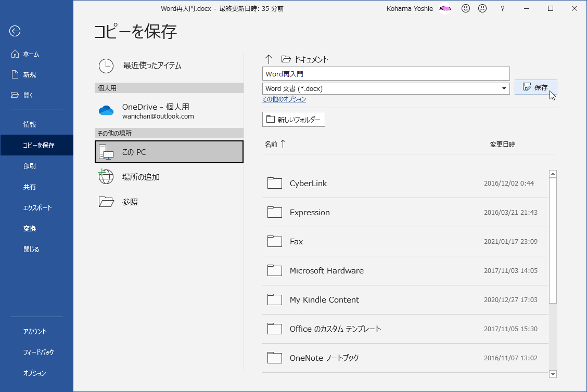Screen dimensions: 587x392
Task: Click the date 2021/01/17 23:09
Action: [511, 242]
